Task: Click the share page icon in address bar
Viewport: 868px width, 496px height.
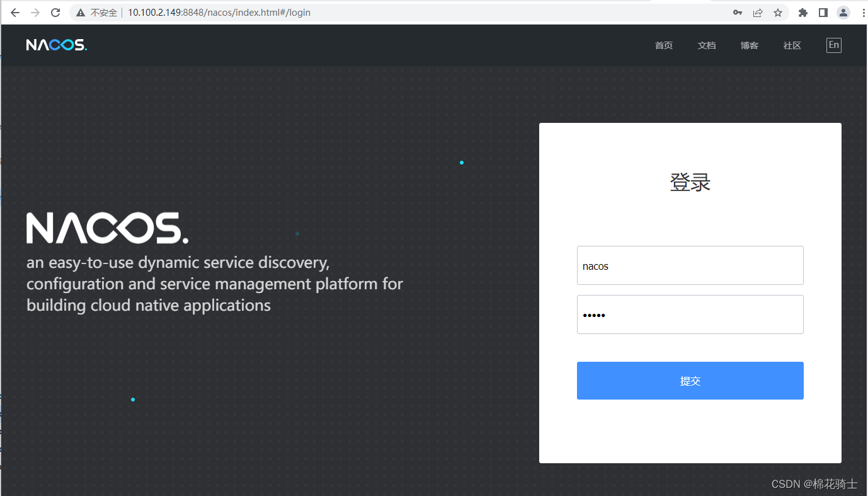Action: coord(758,13)
